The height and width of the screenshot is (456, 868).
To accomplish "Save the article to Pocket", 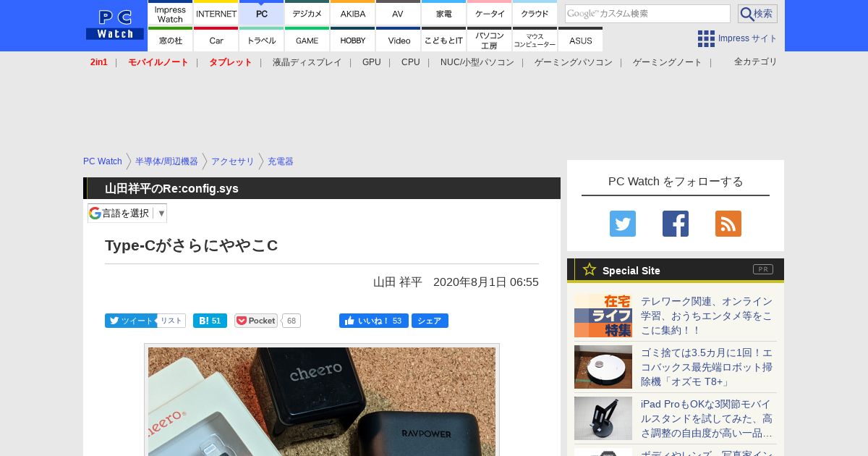I will (x=256, y=321).
